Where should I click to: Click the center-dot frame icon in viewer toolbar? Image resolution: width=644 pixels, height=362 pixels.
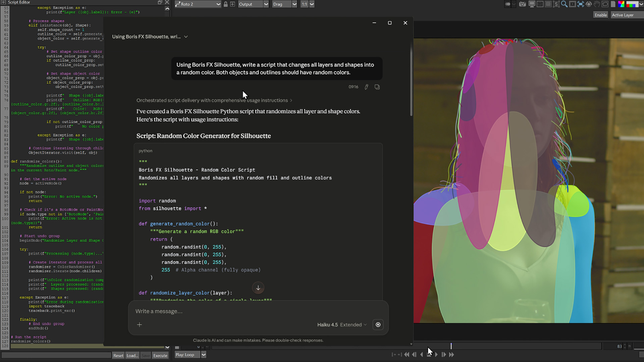point(573,4)
